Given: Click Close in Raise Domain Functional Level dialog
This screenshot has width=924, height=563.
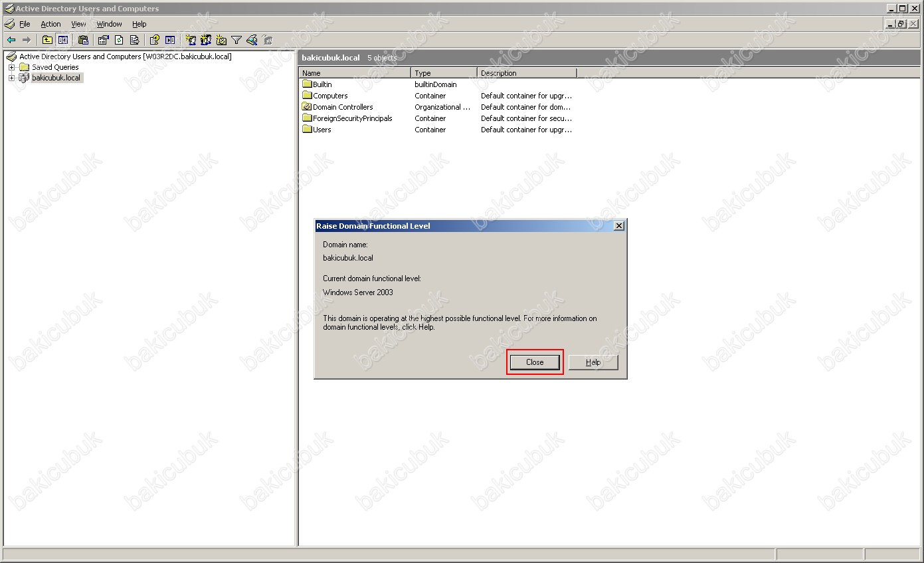Looking at the screenshot, I should pos(535,362).
